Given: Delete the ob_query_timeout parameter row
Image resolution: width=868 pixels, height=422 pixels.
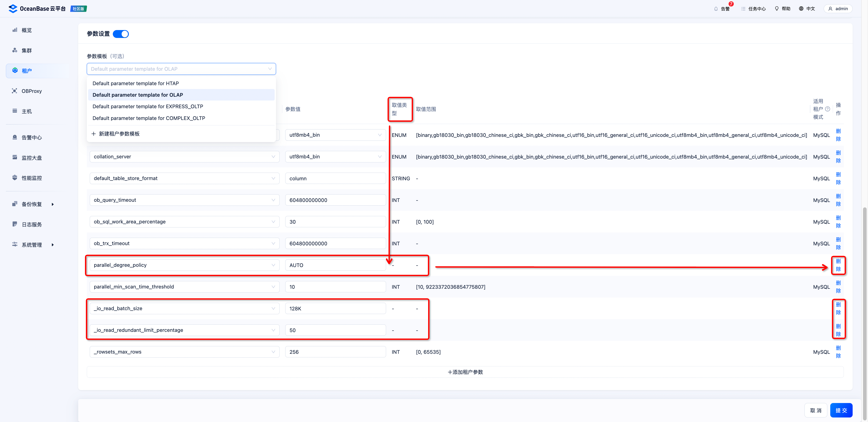Looking at the screenshot, I should [x=838, y=200].
